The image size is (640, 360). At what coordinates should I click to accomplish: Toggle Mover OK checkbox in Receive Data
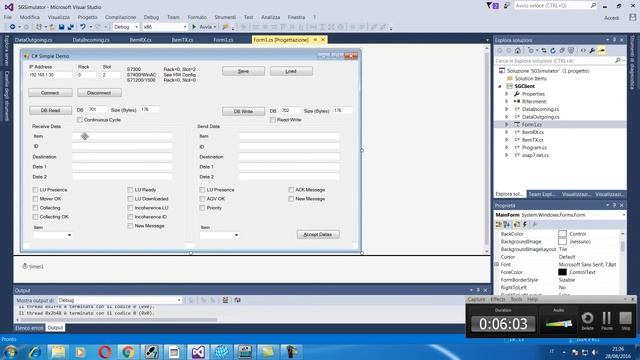(x=35, y=199)
